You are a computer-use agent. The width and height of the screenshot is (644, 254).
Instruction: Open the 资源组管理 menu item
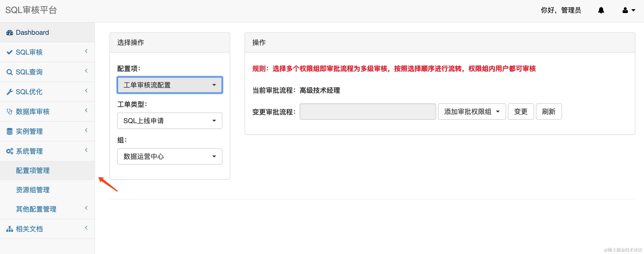click(x=33, y=190)
